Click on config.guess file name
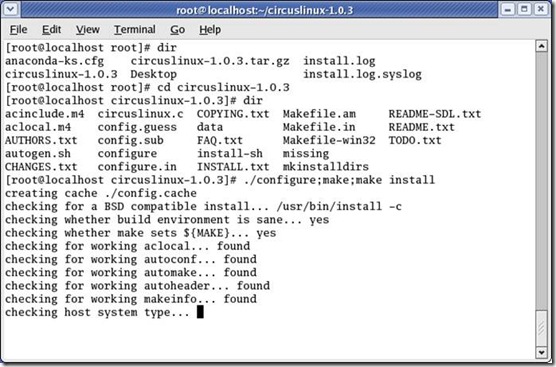The width and height of the screenshot is (556, 367). point(137,127)
